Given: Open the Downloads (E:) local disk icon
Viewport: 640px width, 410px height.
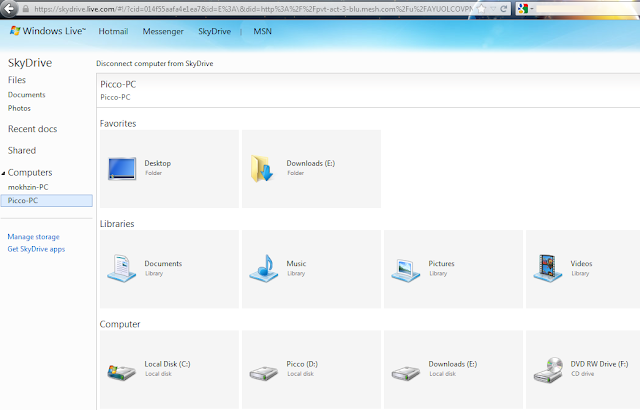Looking at the screenshot, I should pyautogui.click(x=405, y=373).
